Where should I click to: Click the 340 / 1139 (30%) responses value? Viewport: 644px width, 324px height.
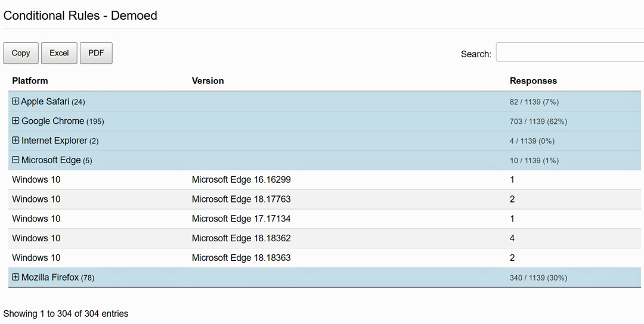(x=538, y=278)
